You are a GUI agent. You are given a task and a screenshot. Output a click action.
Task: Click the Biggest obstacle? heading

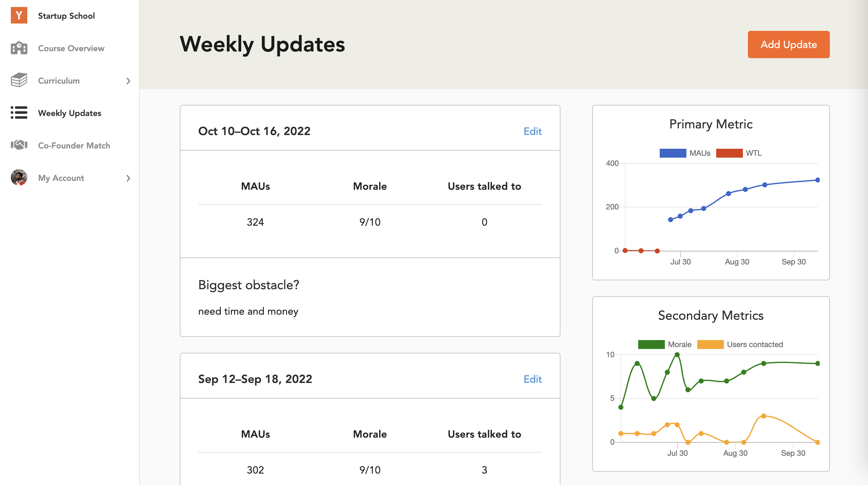tap(248, 285)
